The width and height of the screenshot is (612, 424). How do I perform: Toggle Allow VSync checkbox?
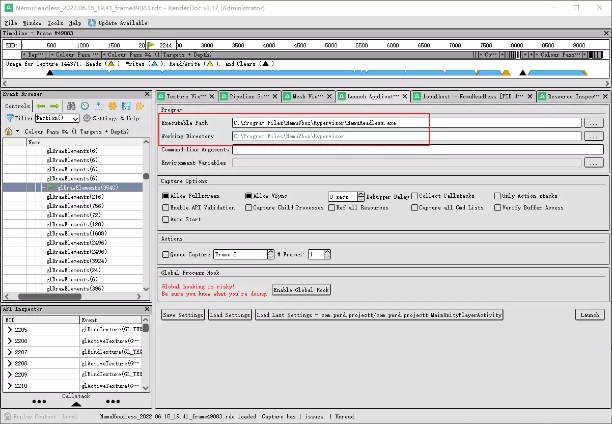coord(248,196)
